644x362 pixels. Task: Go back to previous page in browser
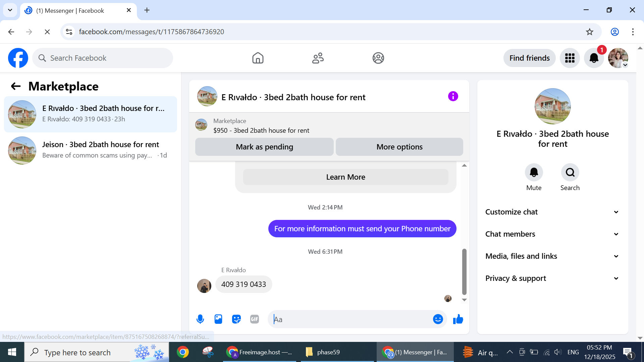[x=11, y=32]
